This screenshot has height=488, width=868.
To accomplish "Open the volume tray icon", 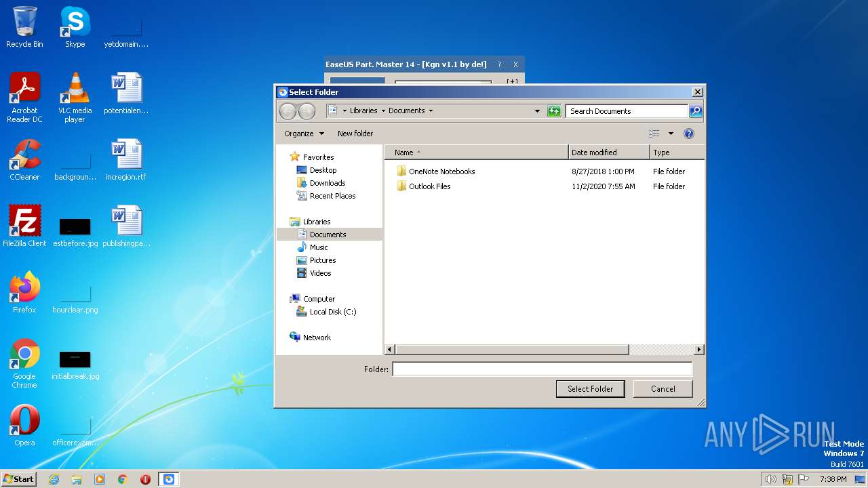I will 770,479.
